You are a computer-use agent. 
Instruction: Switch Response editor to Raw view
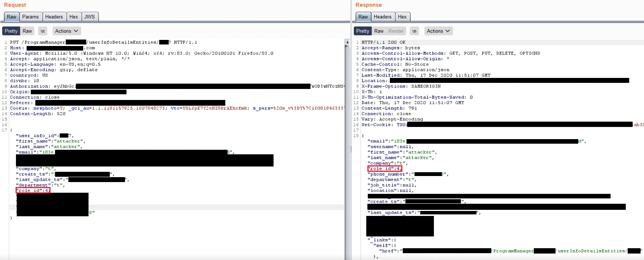[x=379, y=31]
